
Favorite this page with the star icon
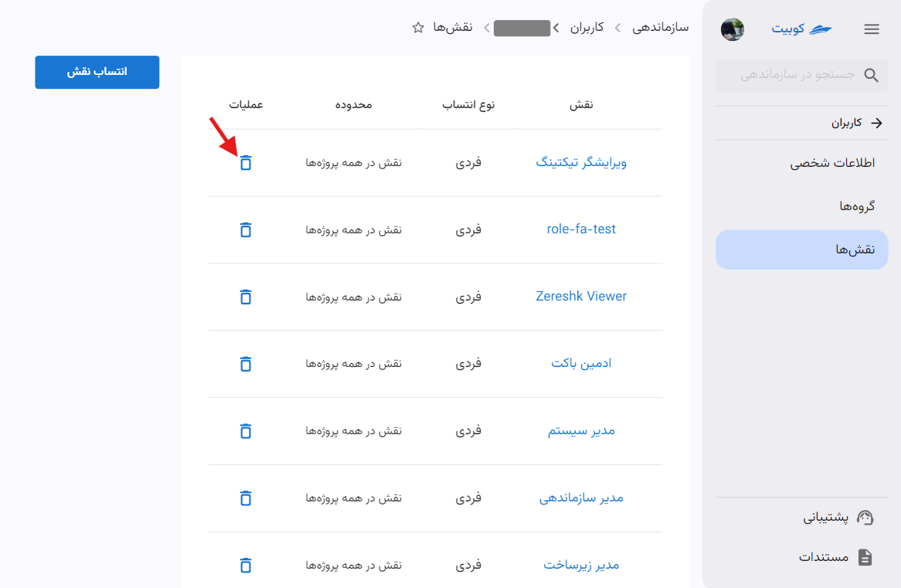point(418,28)
